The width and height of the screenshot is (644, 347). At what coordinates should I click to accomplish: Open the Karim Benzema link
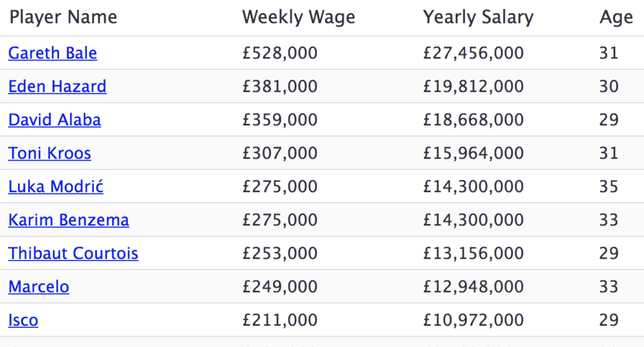[69, 220]
